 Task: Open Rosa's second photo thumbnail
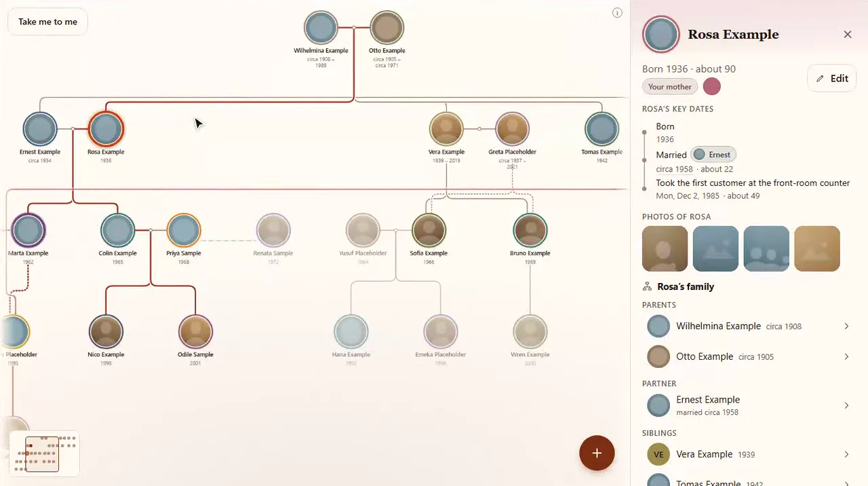(715, 249)
